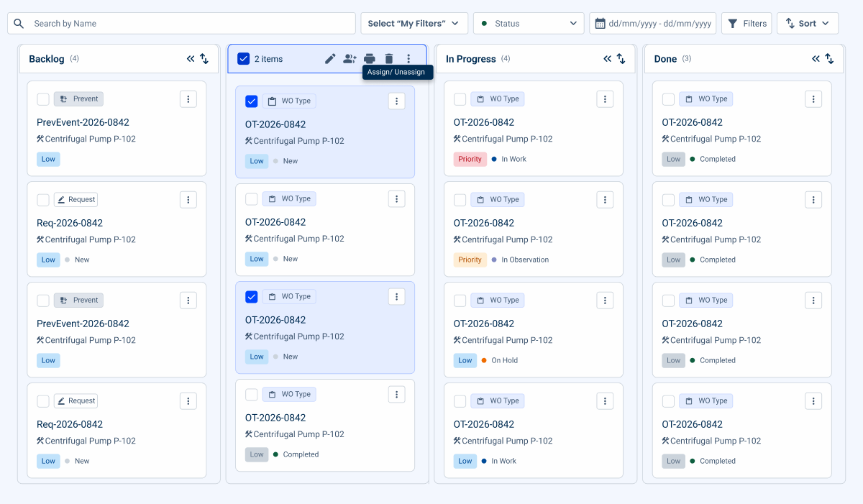This screenshot has width=863, height=504.
Task: Tick checkbox on unchecked New WO Type card
Action: [251, 199]
